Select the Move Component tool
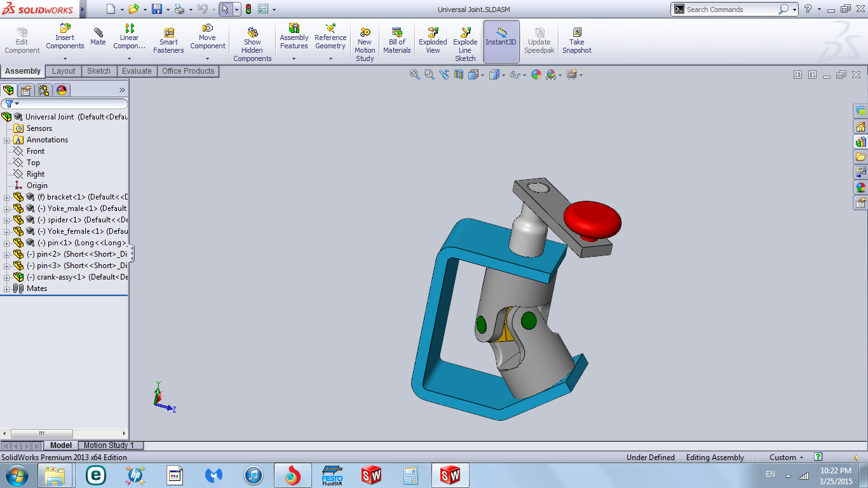This screenshot has height=488, width=868. [x=208, y=37]
